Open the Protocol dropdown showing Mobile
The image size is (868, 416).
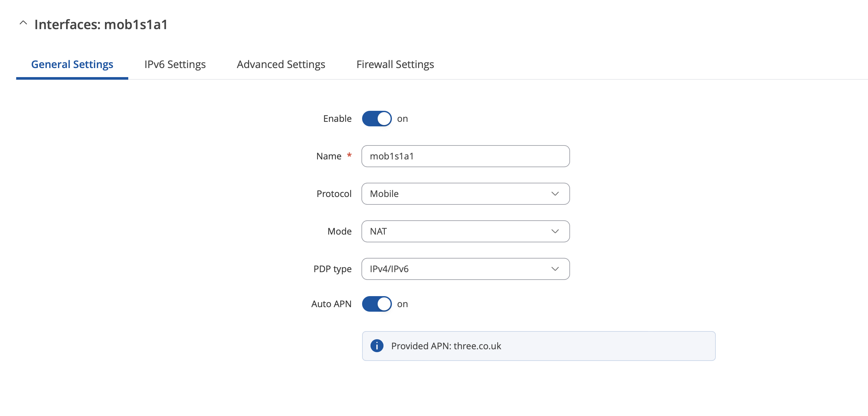(465, 193)
